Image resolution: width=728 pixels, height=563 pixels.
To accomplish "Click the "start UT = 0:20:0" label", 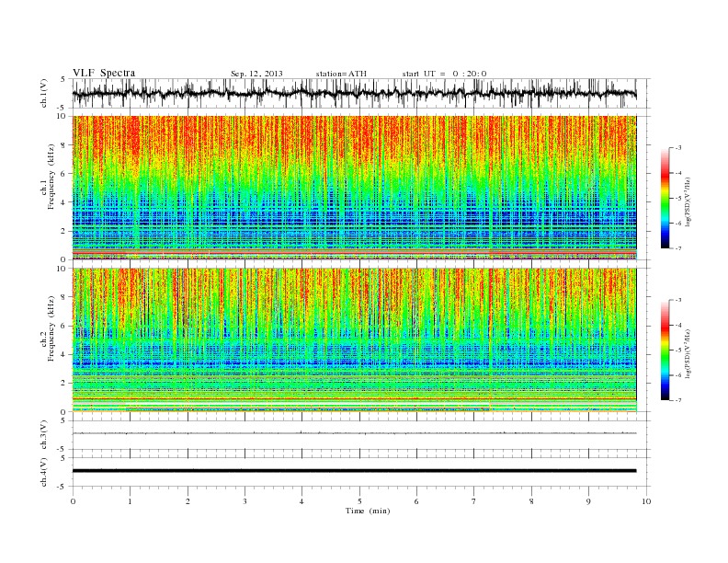I will click(444, 74).
